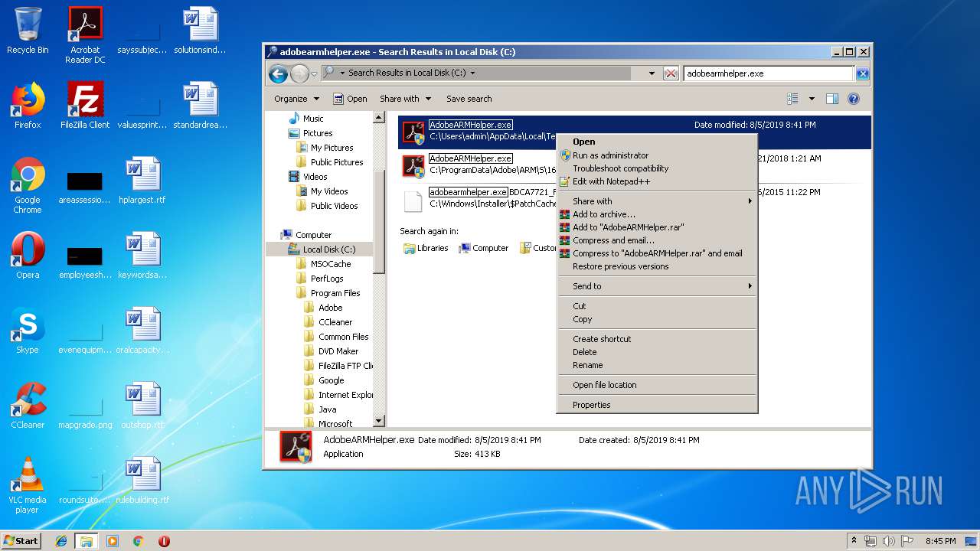
Task: Open view options dropdown arrow
Action: coord(812,99)
